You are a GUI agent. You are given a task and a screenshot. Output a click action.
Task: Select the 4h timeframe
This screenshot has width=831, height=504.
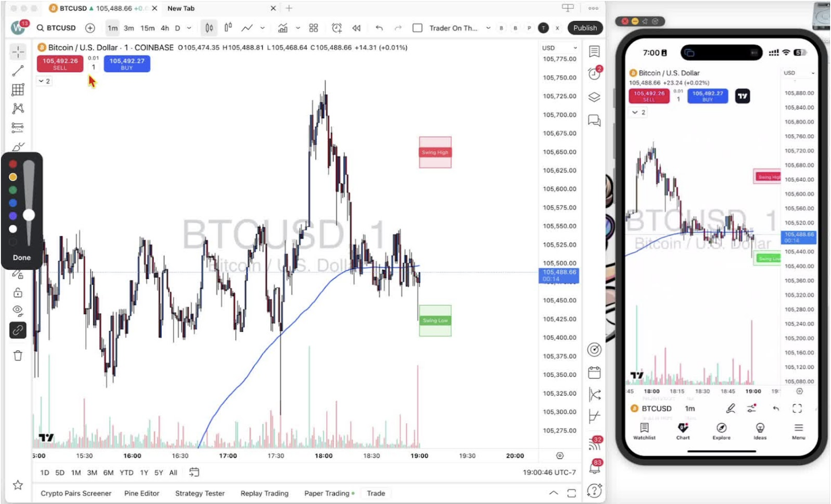click(165, 28)
